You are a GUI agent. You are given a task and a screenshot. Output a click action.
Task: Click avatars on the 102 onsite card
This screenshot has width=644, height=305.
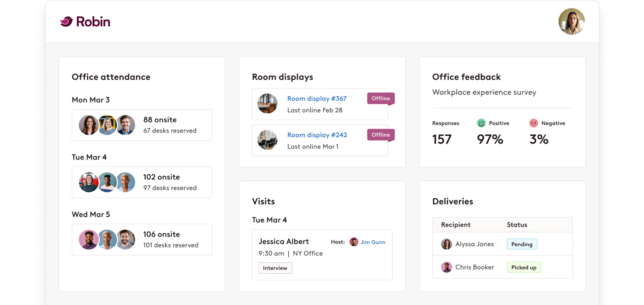click(x=107, y=182)
